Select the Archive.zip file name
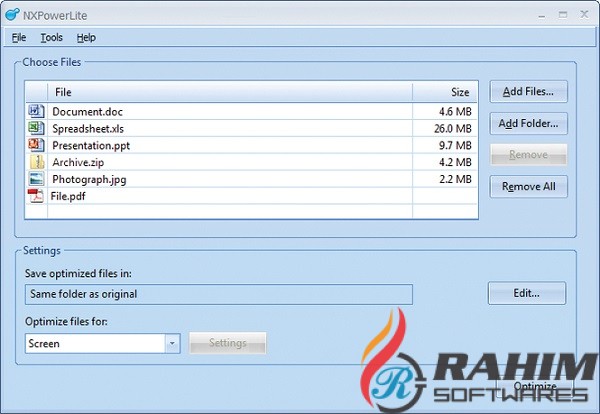The image size is (600, 414). (x=78, y=162)
